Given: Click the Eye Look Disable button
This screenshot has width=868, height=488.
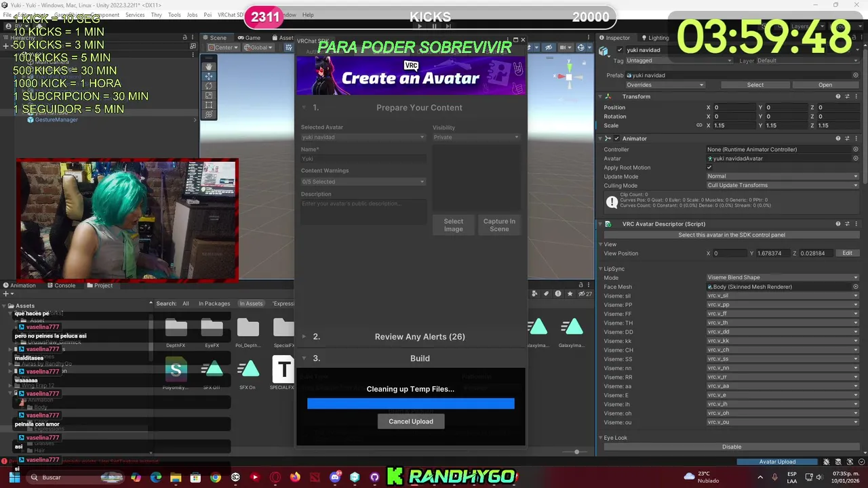Looking at the screenshot, I should point(732,447).
